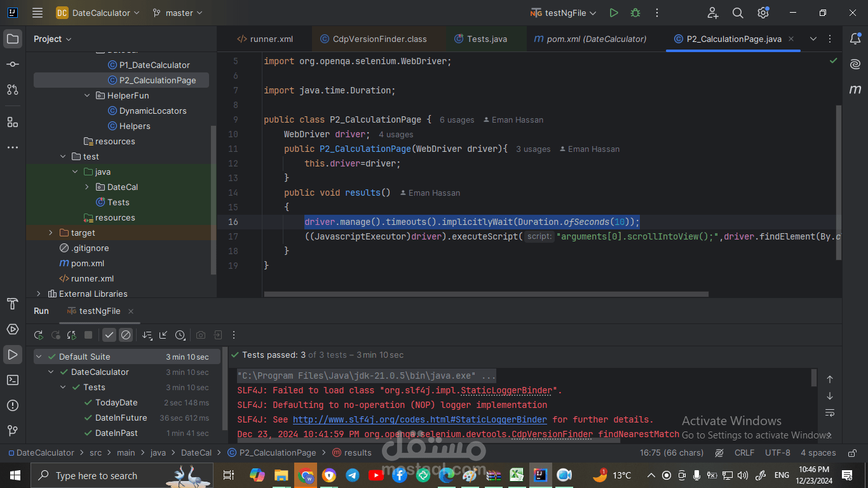Open the test run history clock icon
Screen dimensions: 868x488
click(x=180, y=335)
